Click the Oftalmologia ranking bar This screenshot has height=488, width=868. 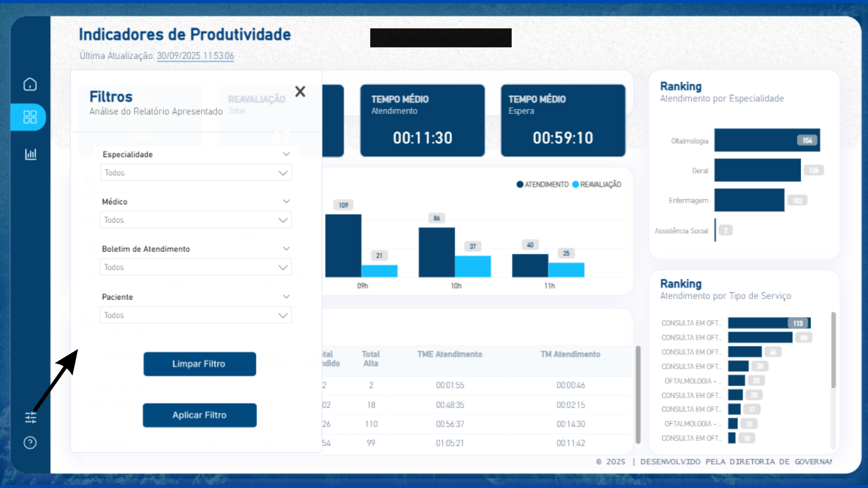(x=766, y=141)
